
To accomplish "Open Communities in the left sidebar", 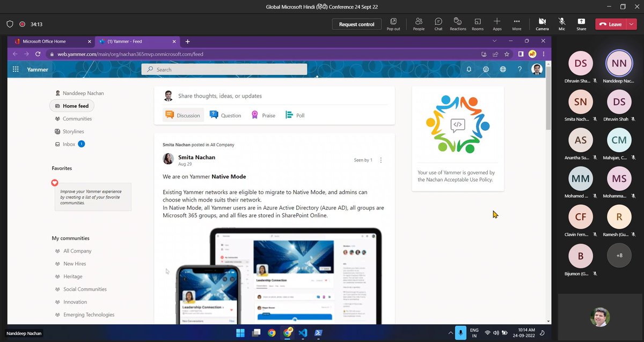I will [74, 118].
